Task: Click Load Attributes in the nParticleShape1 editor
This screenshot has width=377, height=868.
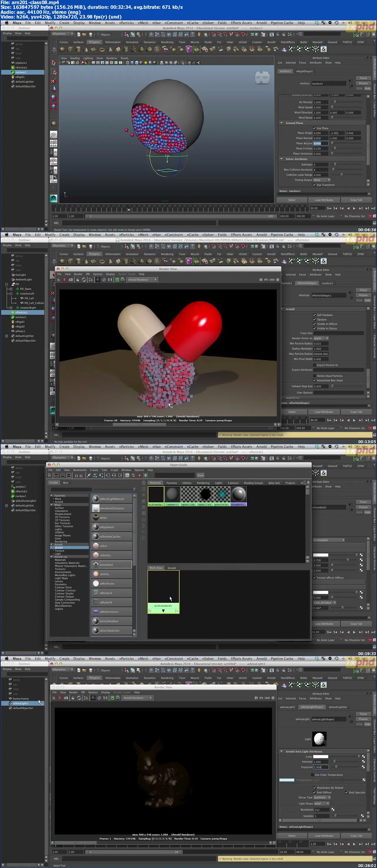Action: [324, 412]
